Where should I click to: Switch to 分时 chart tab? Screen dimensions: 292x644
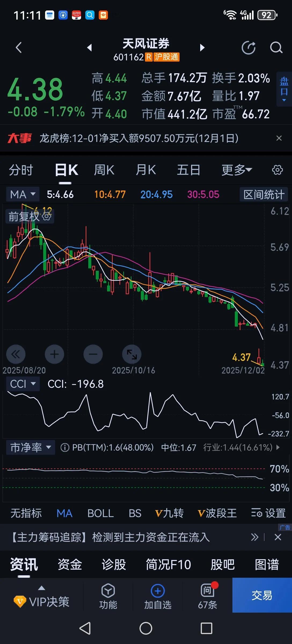[21, 170]
